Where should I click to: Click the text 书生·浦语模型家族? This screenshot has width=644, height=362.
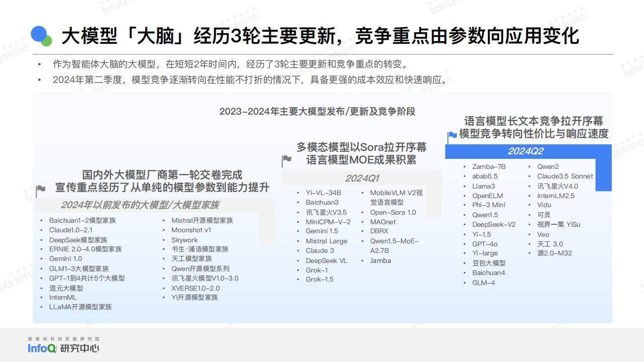pyautogui.click(x=200, y=249)
